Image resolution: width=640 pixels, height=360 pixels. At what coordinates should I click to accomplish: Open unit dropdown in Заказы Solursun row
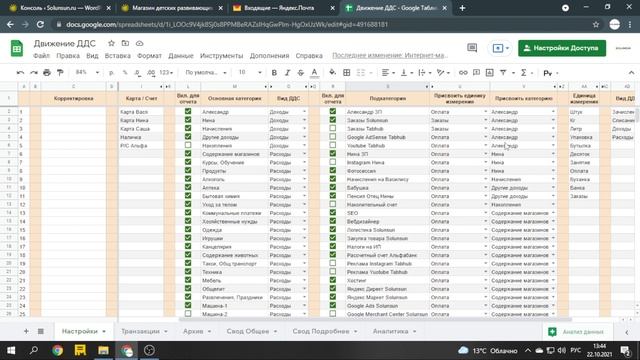coord(486,120)
